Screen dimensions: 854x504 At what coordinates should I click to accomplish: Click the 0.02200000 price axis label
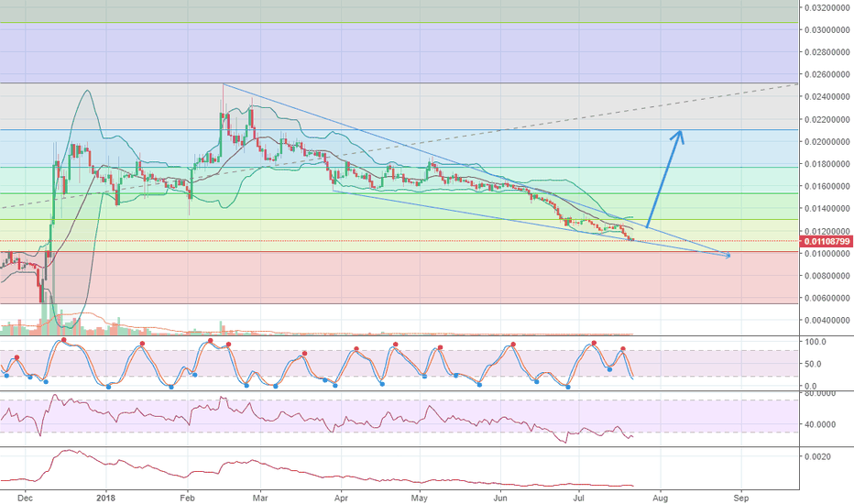point(827,119)
